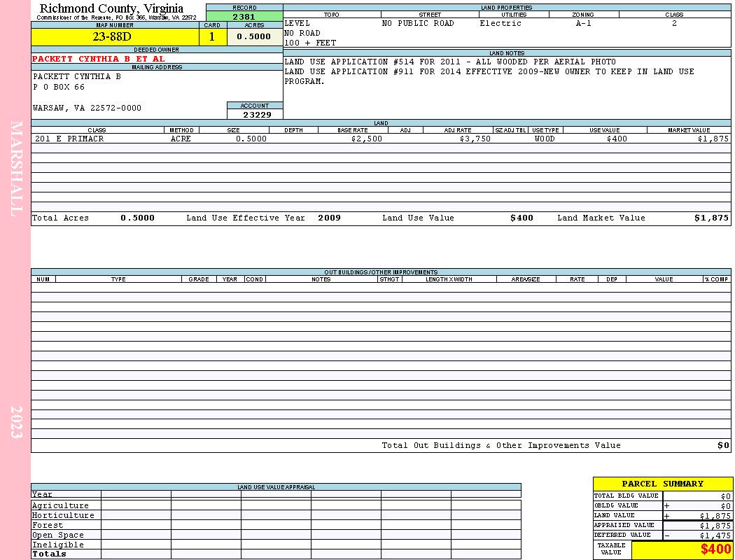Click utilities value Electric

[500, 23]
